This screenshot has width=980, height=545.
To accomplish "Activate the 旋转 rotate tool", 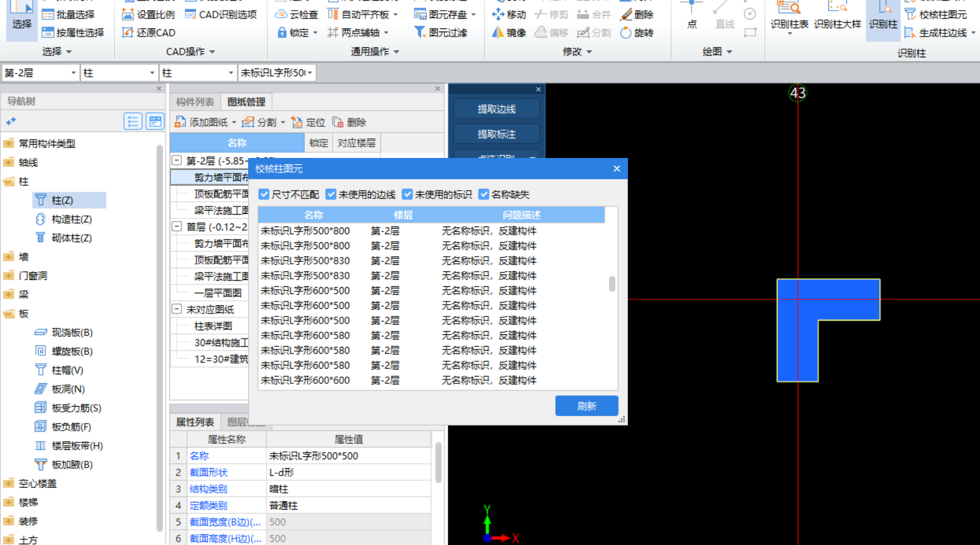I will point(637,32).
